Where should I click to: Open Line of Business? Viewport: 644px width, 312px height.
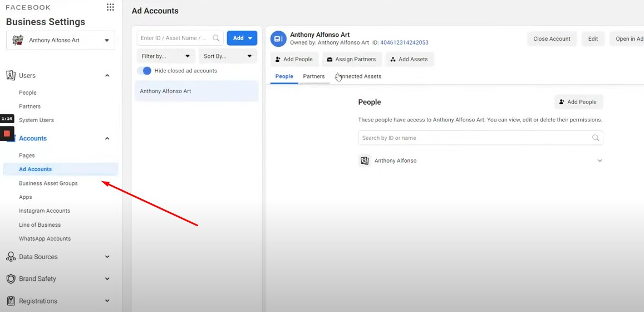(x=40, y=225)
